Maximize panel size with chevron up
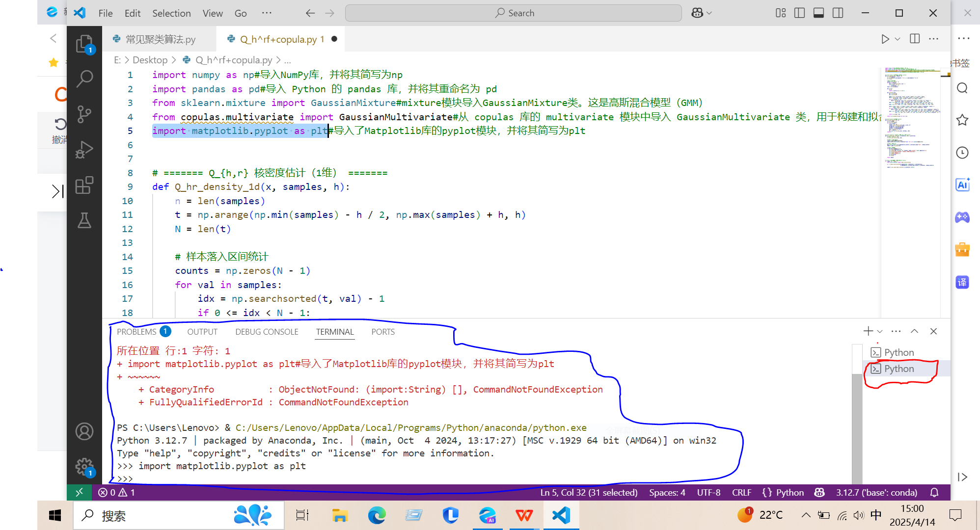980x530 pixels. (x=914, y=331)
